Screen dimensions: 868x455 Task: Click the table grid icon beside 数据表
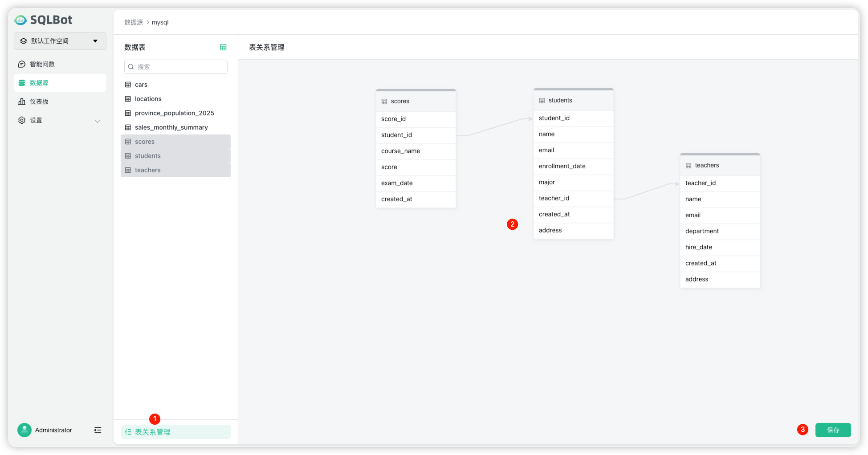[x=223, y=47]
